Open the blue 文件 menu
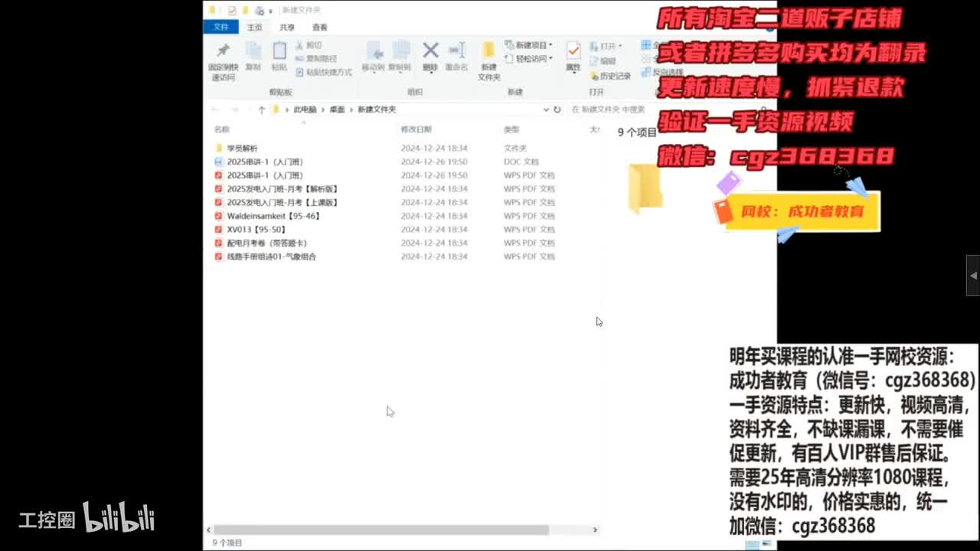 221,27
